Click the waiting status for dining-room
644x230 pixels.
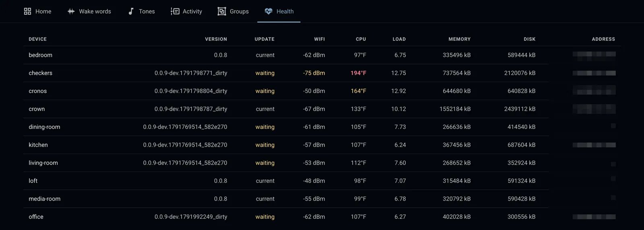click(265, 127)
